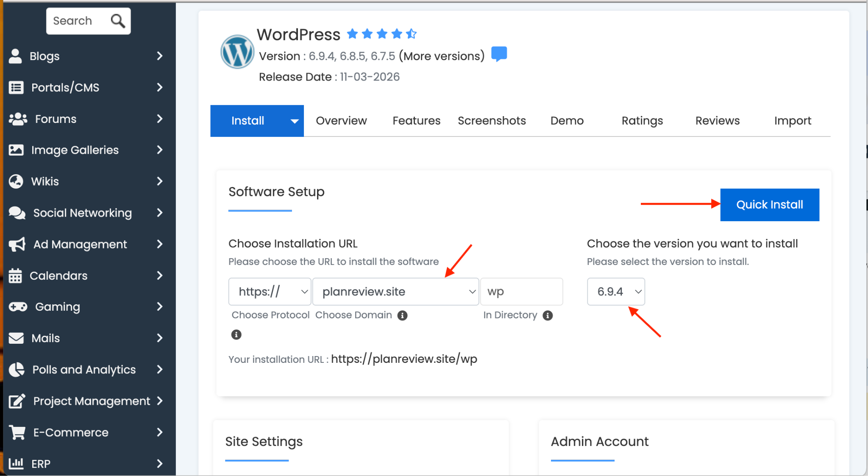This screenshot has width=868, height=476.
Task: Expand the Mails category chevron
Action: coord(160,338)
